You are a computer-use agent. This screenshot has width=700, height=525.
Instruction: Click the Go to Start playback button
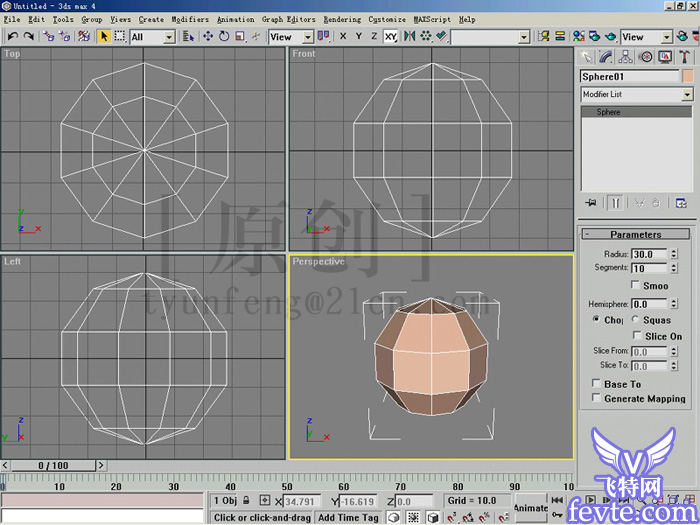(x=557, y=500)
